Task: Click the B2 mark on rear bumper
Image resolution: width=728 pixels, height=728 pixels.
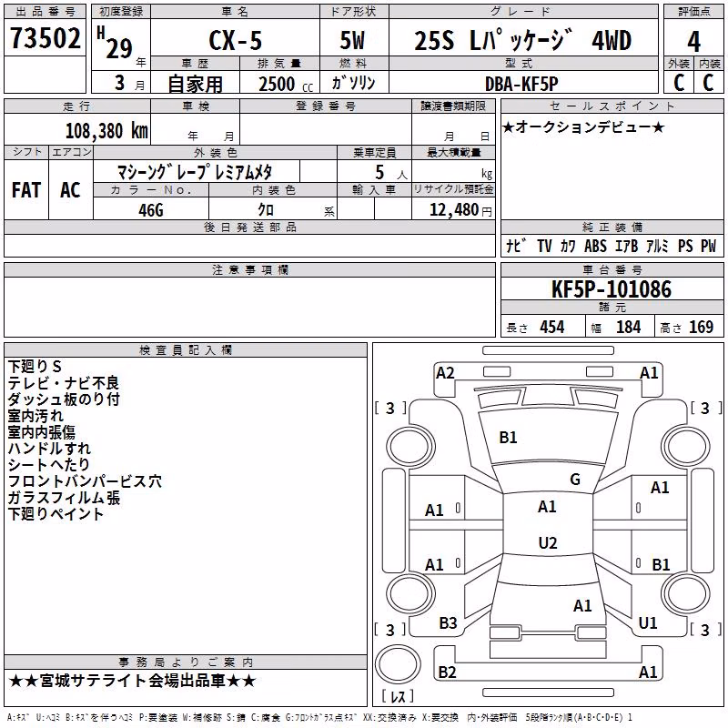Action: point(447,672)
